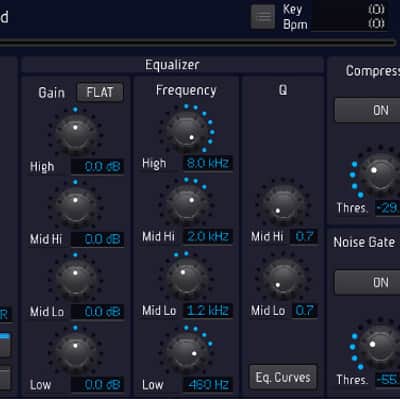400x400 pixels.
Task: Select the High gain 0.0 dB value field
Action: coord(97,166)
